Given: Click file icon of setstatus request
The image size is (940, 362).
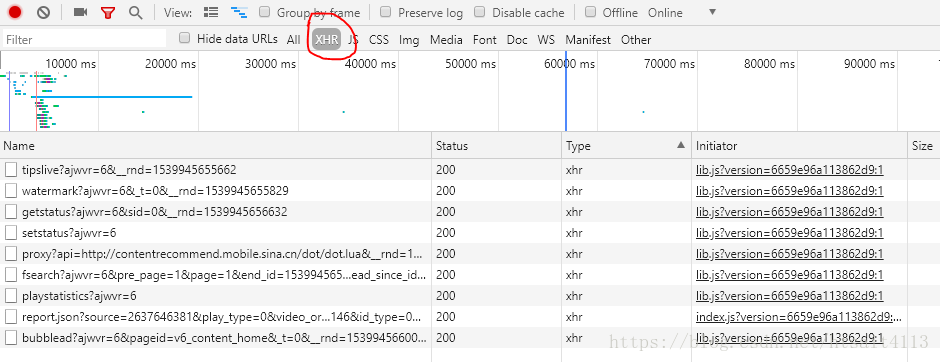Looking at the screenshot, I should (11, 233).
